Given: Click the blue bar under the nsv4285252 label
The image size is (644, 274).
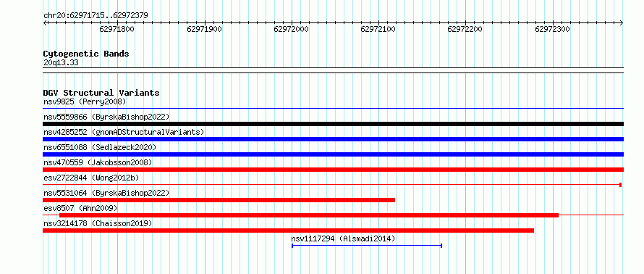Looking at the screenshot, I should (x=333, y=139).
